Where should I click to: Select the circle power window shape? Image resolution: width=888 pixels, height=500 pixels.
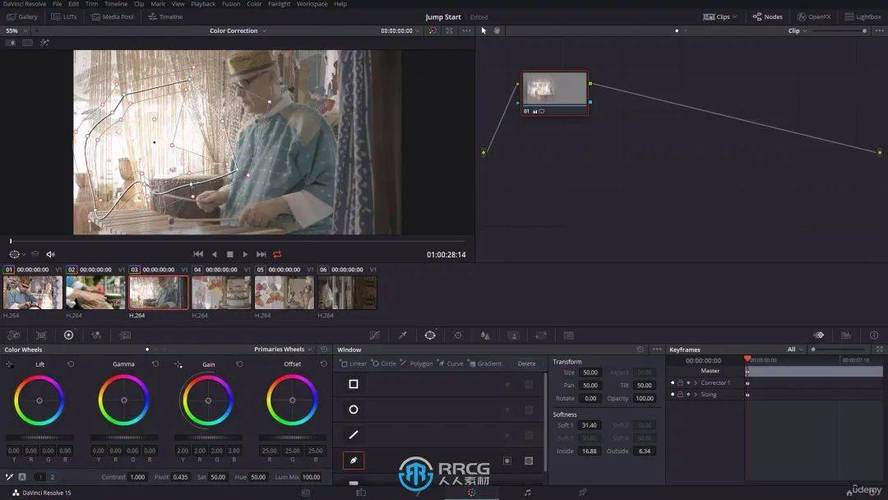(353, 409)
